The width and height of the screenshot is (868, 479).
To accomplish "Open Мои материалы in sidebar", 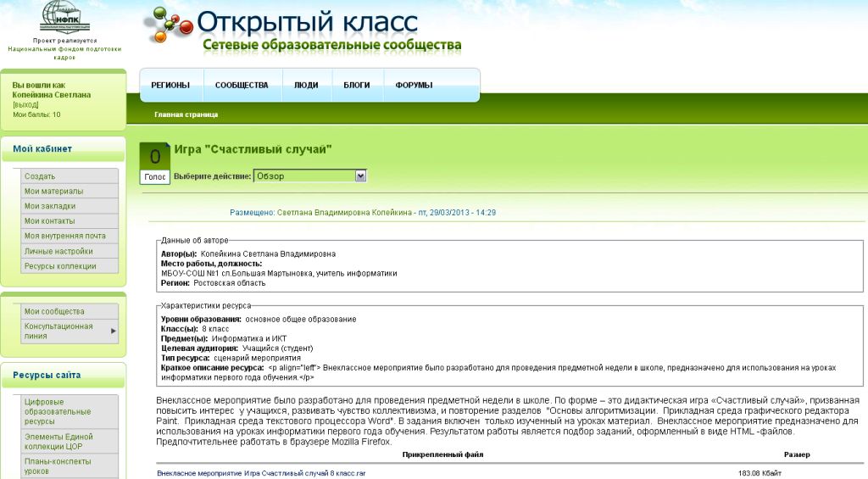I will point(53,192).
